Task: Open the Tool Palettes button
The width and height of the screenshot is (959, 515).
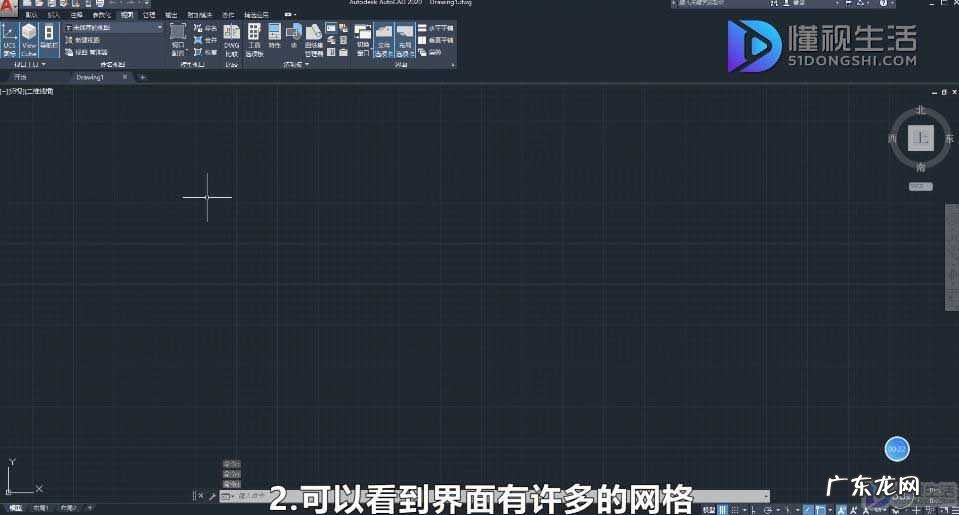Action: (x=254, y=40)
